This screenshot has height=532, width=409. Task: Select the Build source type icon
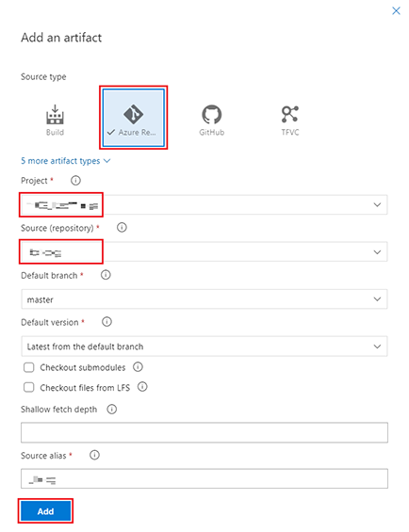tap(55, 118)
